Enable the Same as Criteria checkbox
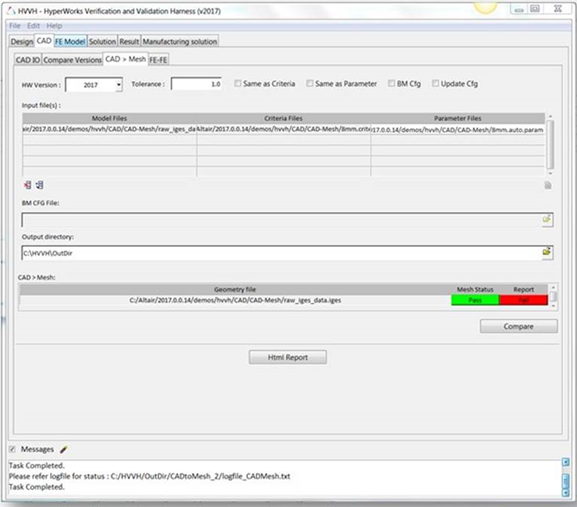The height and width of the screenshot is (507, 577). [238, 84]
